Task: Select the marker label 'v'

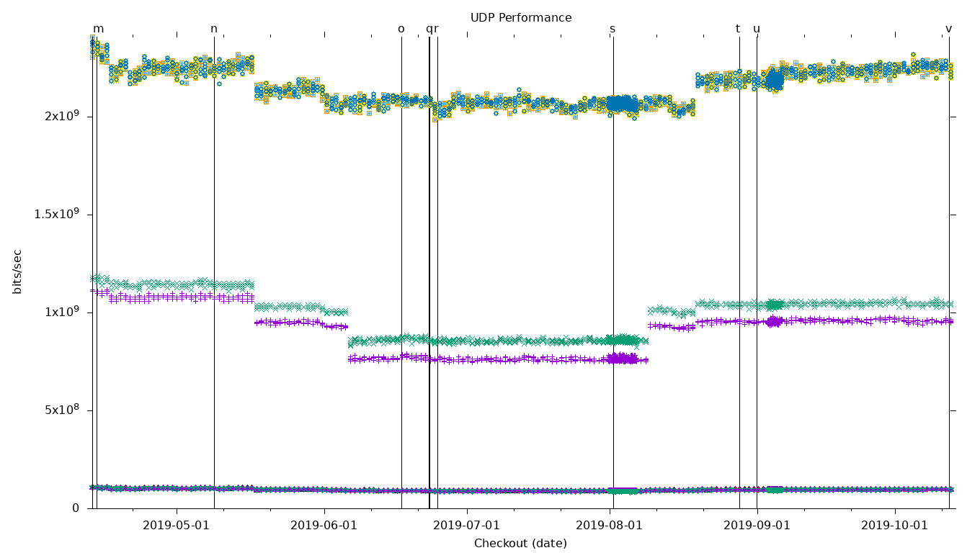Action: click(948, 30)
